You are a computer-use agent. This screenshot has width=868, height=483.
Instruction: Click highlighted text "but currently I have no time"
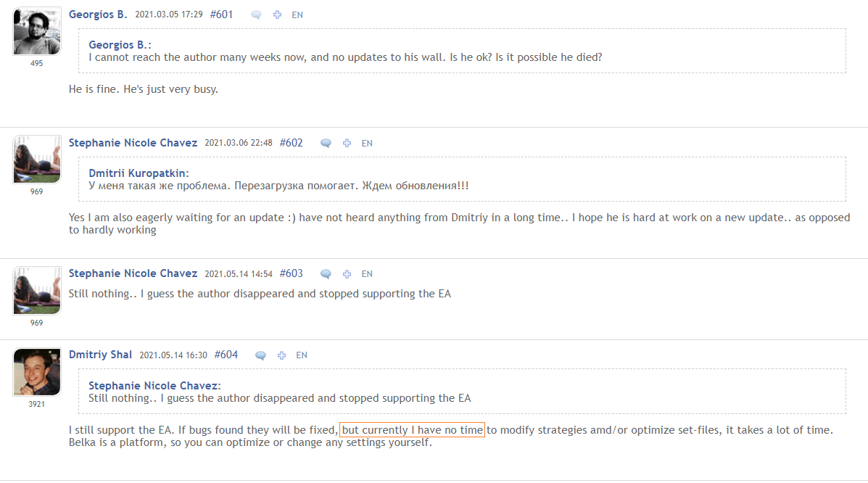(x=412, y=430)
